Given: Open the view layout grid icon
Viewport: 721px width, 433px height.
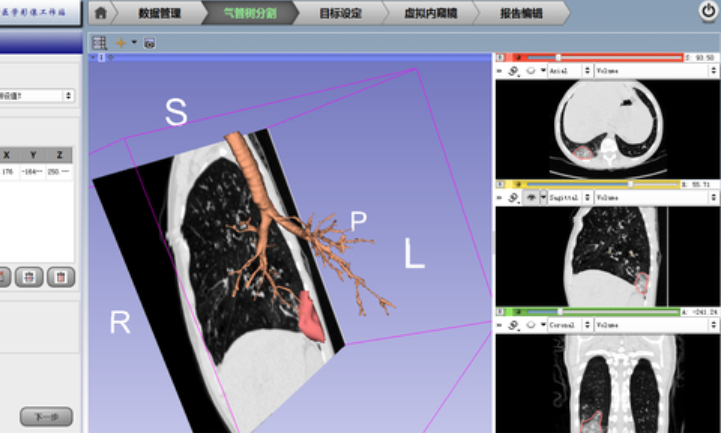Looking at the screenshot, I should point(99,43).
